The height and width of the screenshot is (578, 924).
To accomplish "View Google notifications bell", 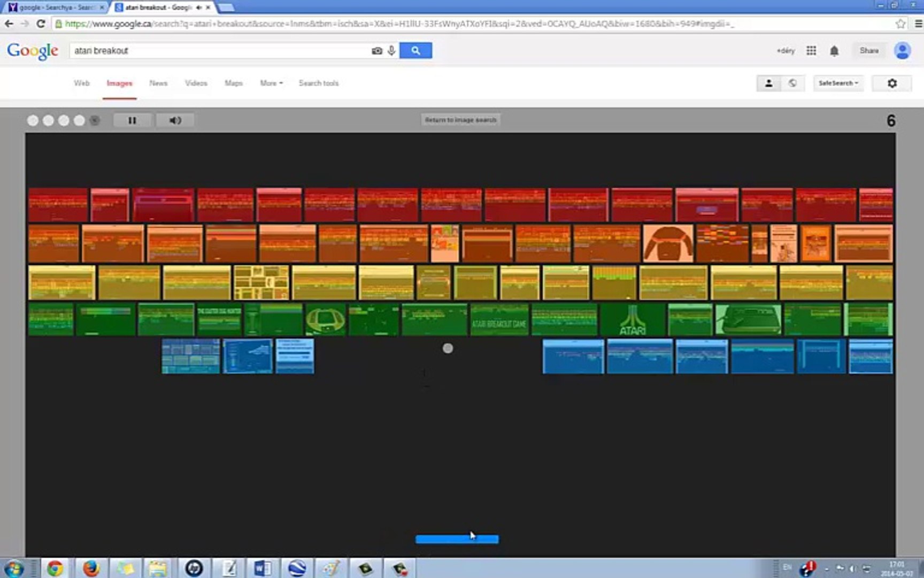I will (x=834, y=51).
